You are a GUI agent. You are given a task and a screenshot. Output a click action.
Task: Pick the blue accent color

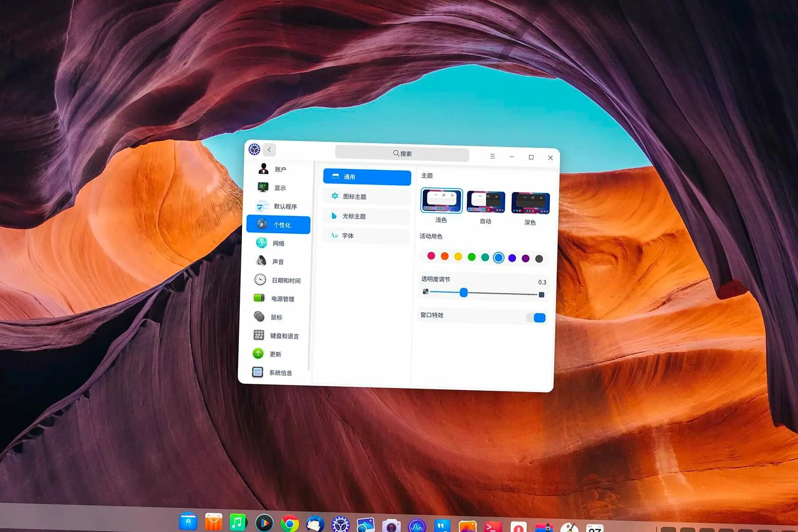[x=499, y=258]
